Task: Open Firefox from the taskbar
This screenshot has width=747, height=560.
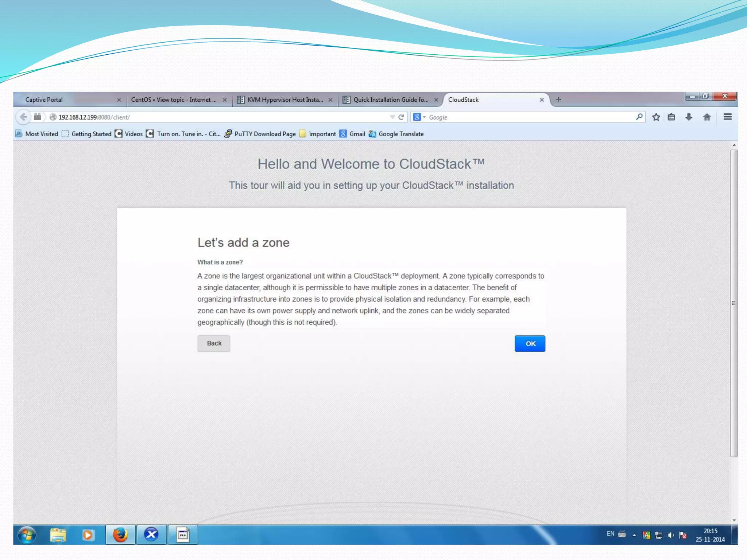Action: [x=120, y=534]
